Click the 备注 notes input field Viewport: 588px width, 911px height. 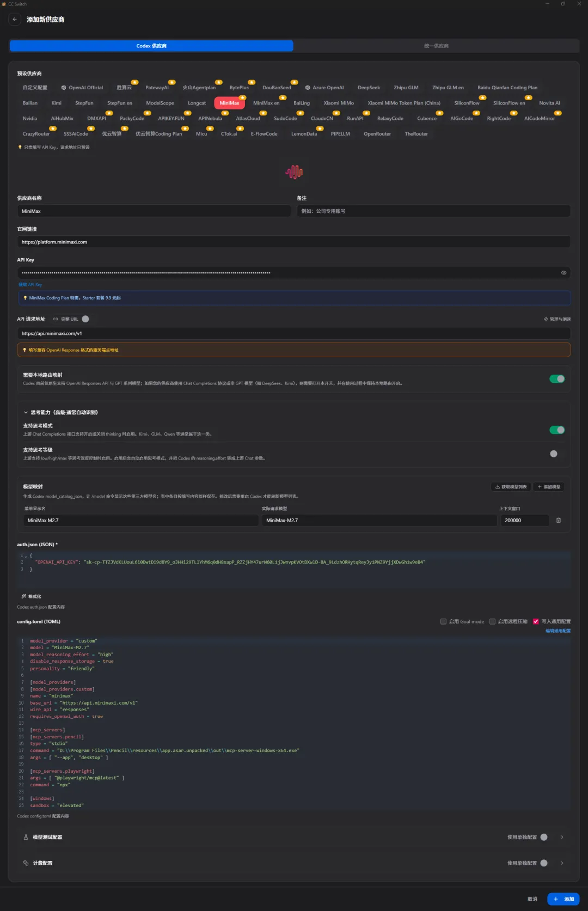click(433, 211)
